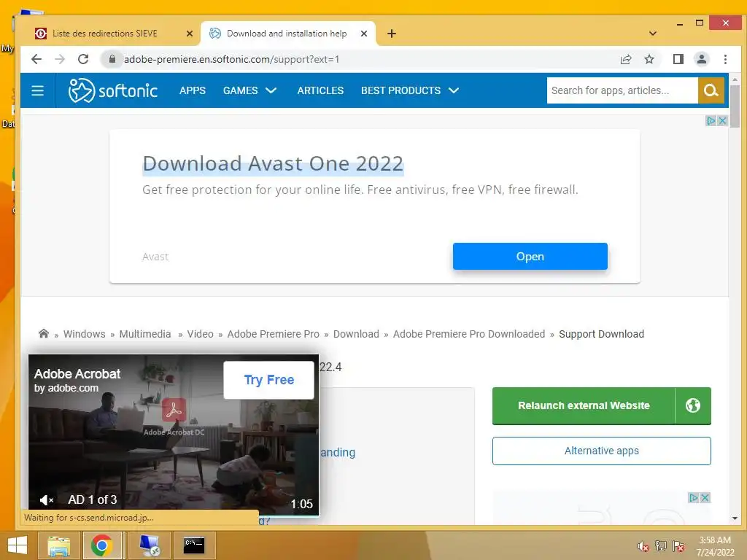747x560 pixels.
Task: Open the APPS menu item
Action: (193, 90)
